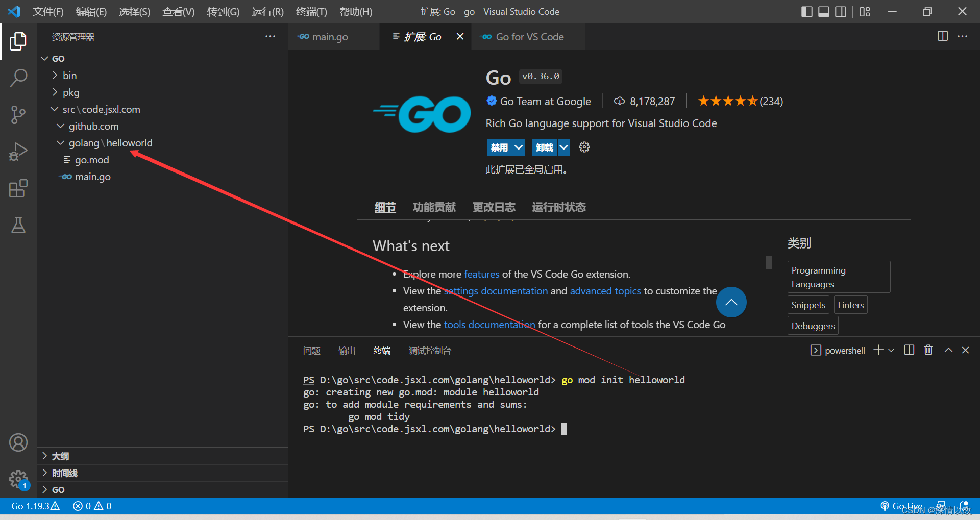Open the advanced topics link
The height and width of the screenshot is (520, 980).
(605, 291)
